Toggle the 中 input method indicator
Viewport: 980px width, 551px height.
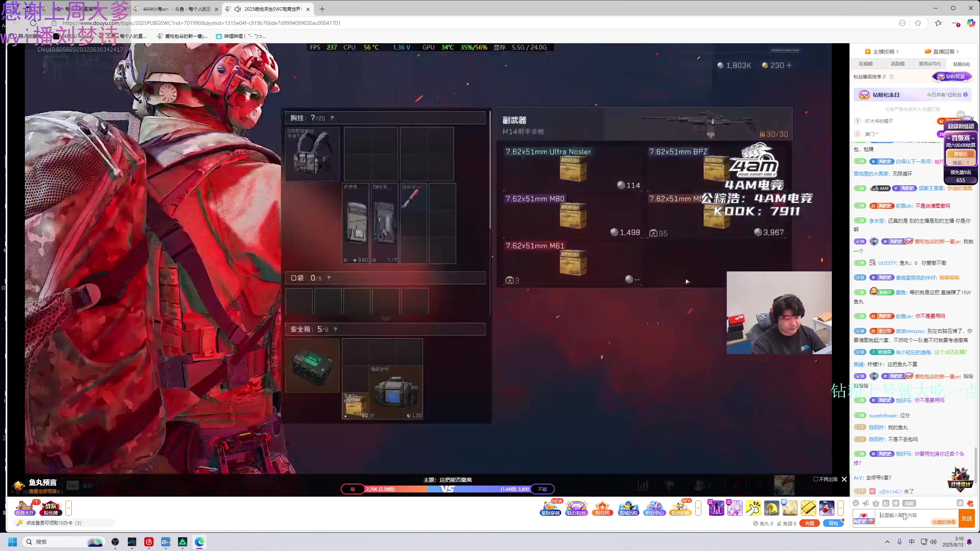click(912, 542)
